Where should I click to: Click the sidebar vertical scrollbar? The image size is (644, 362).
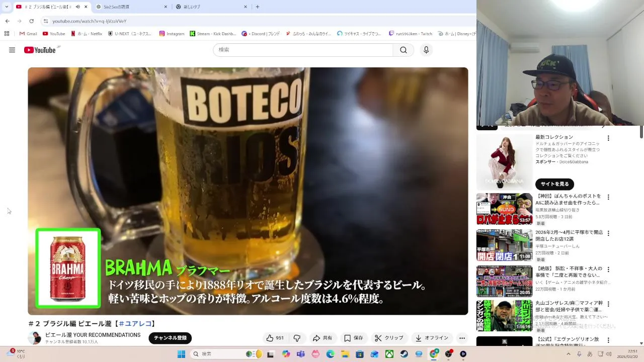pos(641,131)
